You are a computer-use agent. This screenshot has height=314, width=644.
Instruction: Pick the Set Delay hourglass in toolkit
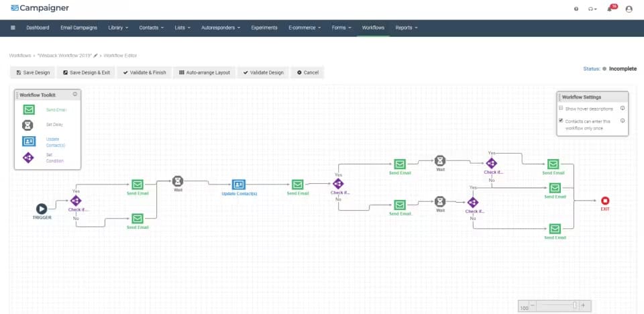(28, 125)
